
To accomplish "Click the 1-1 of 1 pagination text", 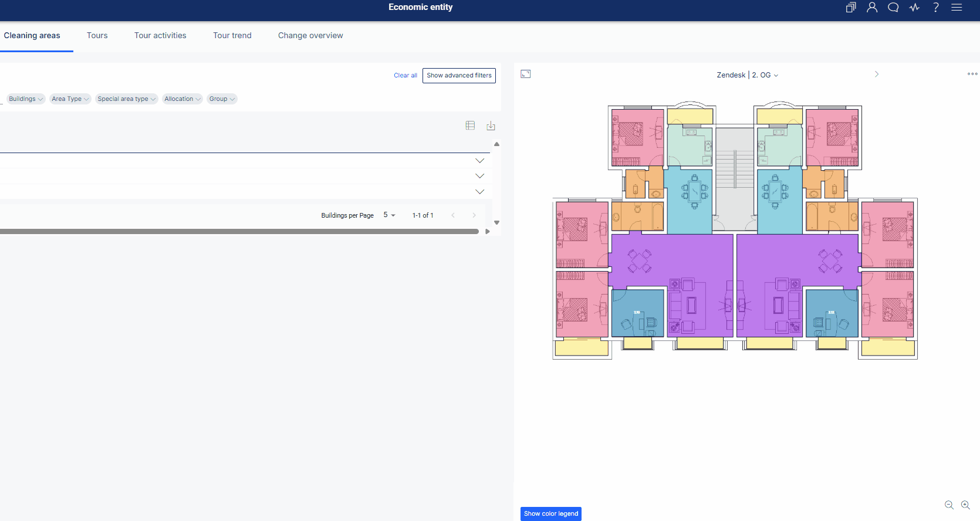I will [423, 215].
